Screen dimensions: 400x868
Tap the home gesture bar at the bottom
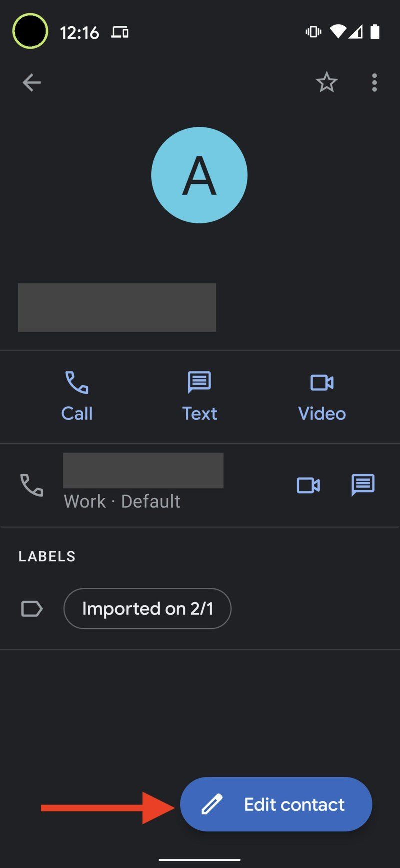click(x=200, y=859)
